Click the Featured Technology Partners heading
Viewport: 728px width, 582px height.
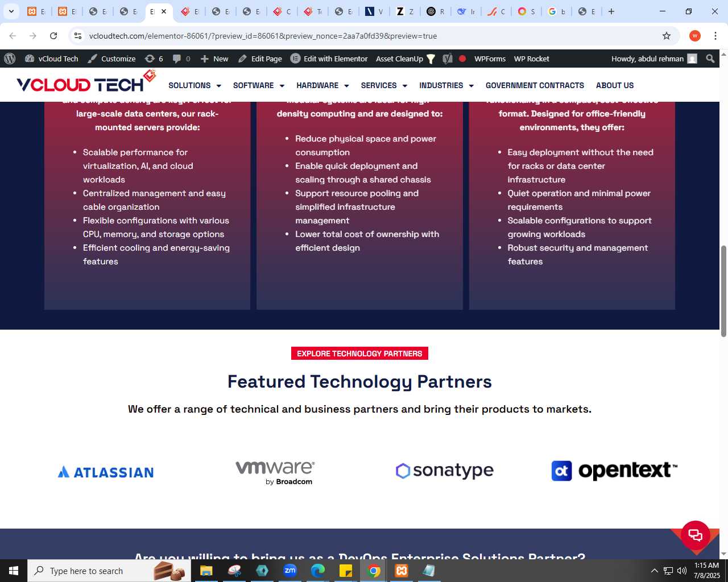tap(359, 381)
